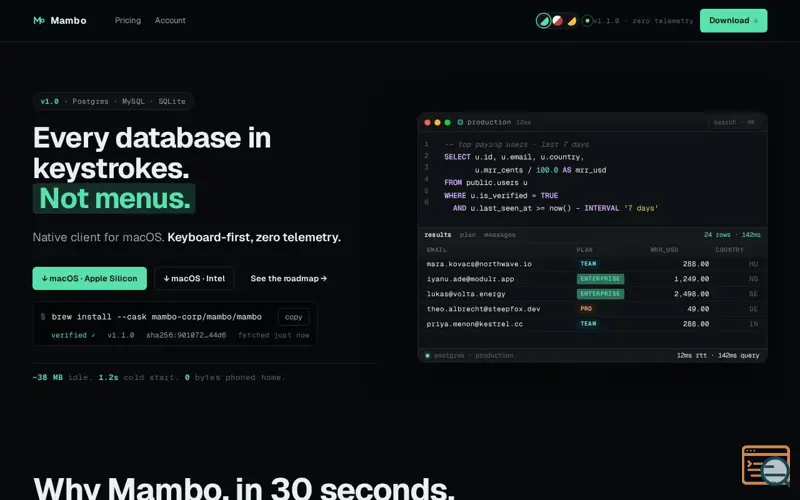Select the green theme swatch
This screenshot has width=800, height=500.
click(543, 21)
